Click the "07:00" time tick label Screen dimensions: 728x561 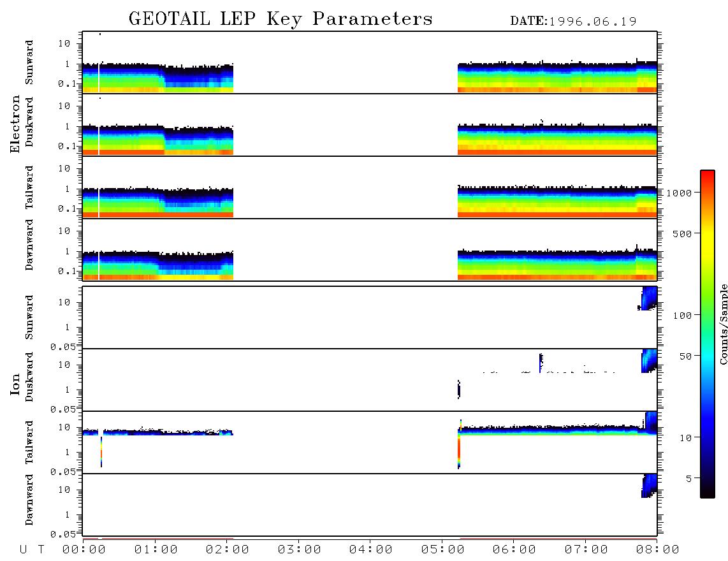(586, 550)
